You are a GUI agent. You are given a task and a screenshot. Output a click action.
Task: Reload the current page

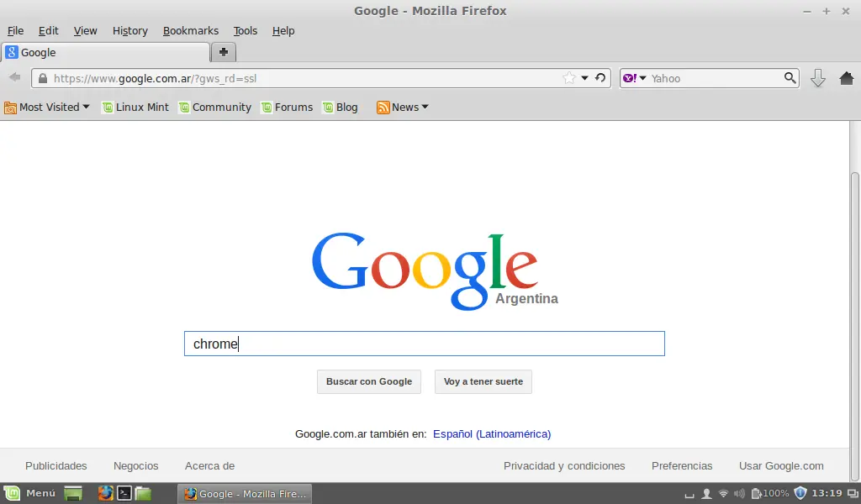point(600,78)
